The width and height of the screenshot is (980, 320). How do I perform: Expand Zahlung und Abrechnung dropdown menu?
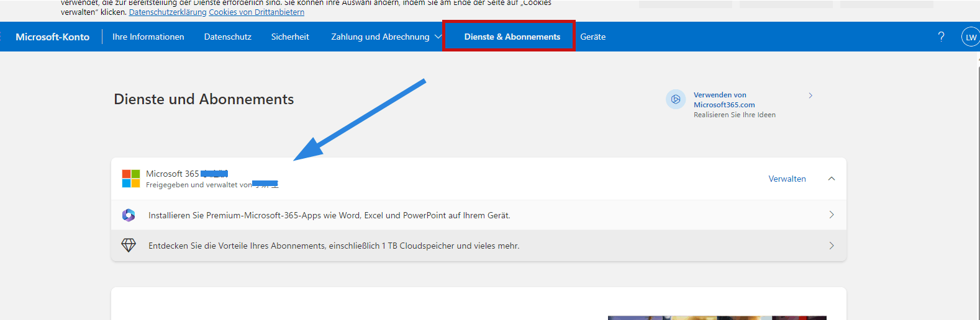(x=386, y=37)
